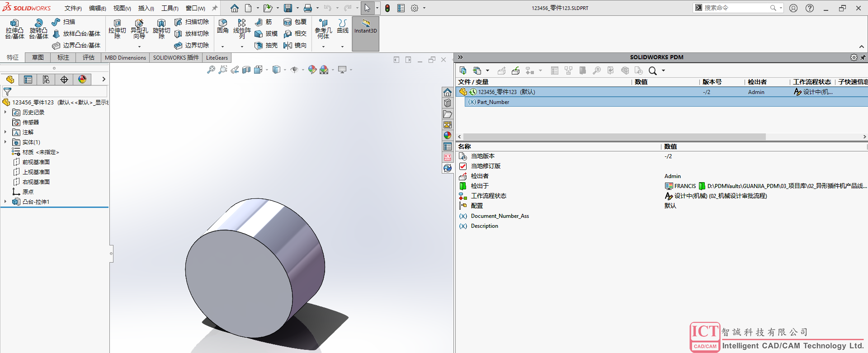Open the 插入(I) menu
Image resolution: width=868 pixels, height=353 pixels.
(146, 8)
